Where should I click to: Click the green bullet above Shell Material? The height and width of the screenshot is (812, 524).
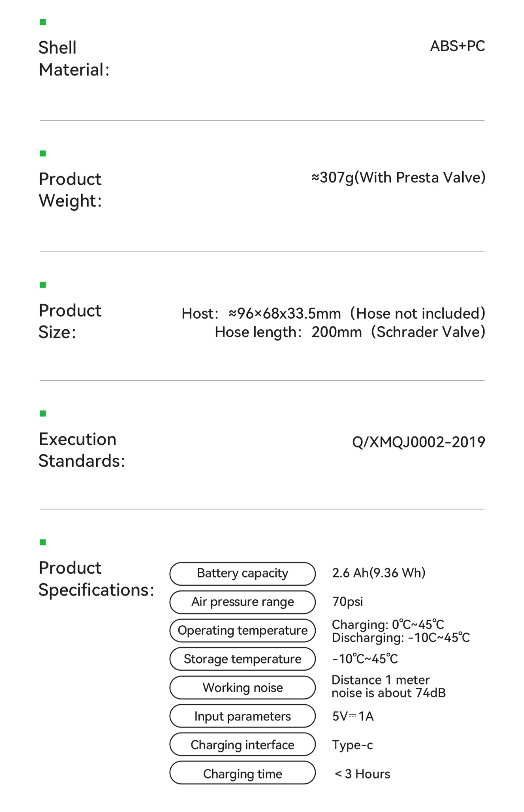(43, 22)
